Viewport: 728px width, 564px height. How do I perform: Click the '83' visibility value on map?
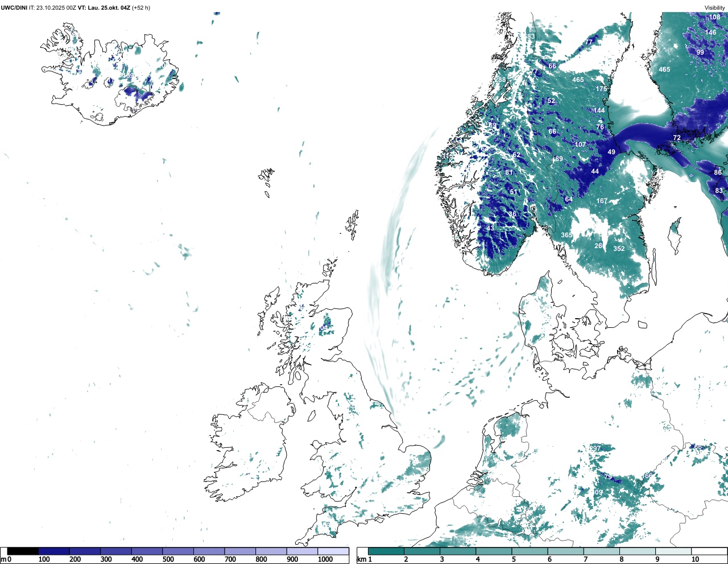click(x=719, y=191)
